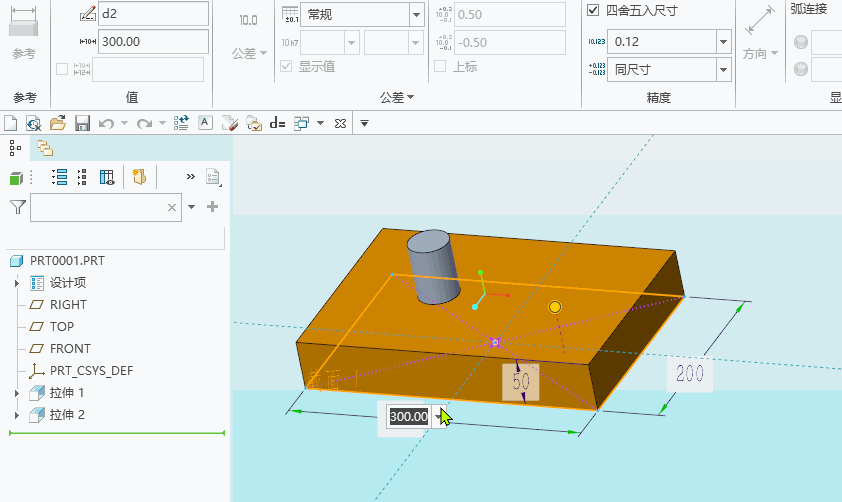
Task: Click the switch windows icon
Action: coord(301,123)
